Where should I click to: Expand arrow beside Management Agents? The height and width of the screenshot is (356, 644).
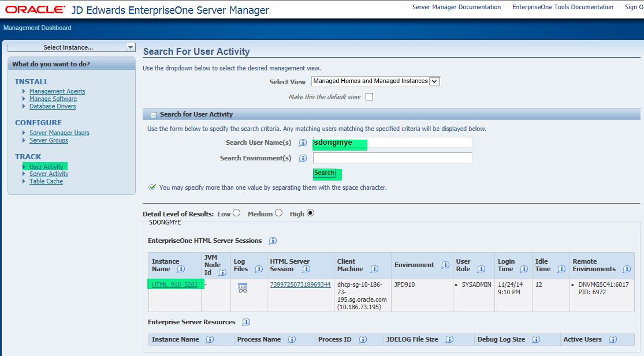24,92
